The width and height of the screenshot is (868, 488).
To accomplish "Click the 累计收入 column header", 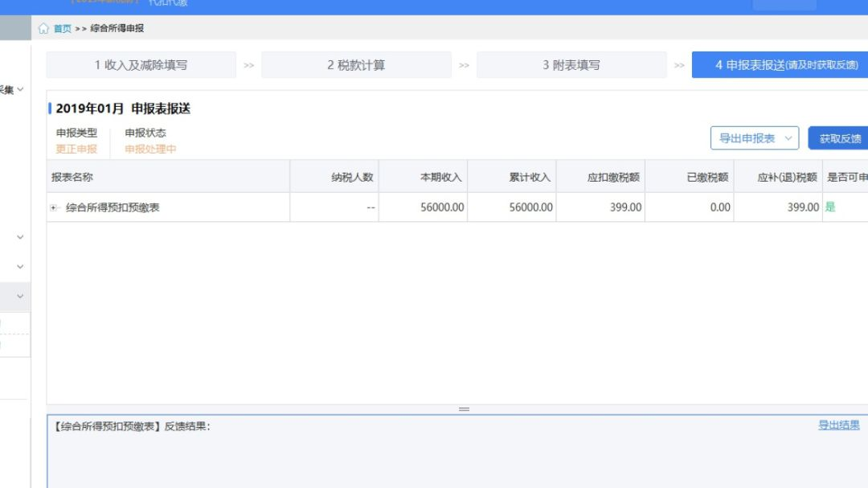I will [x=530, y=177].
